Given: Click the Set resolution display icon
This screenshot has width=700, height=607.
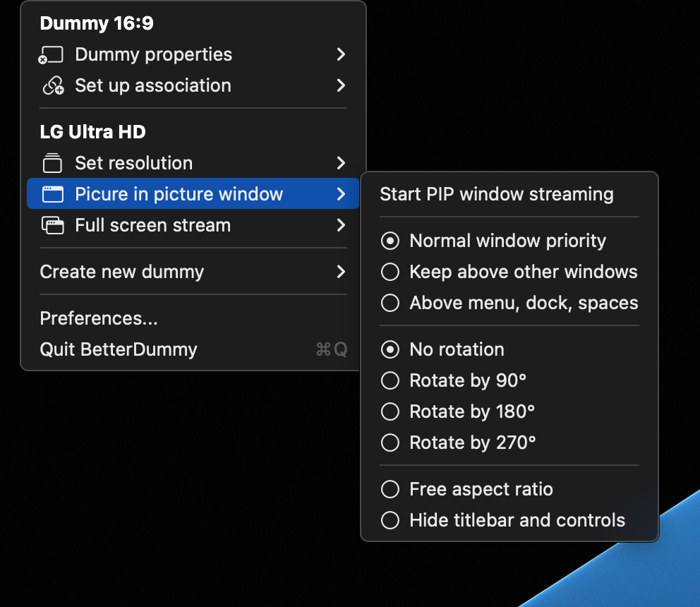Looking at the screenshot, I should (x=52, y=163).
